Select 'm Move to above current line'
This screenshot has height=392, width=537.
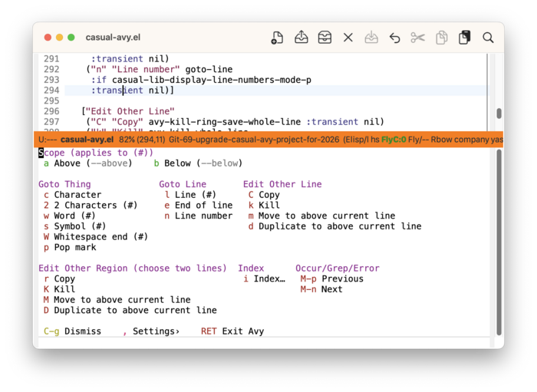[321, 216]
